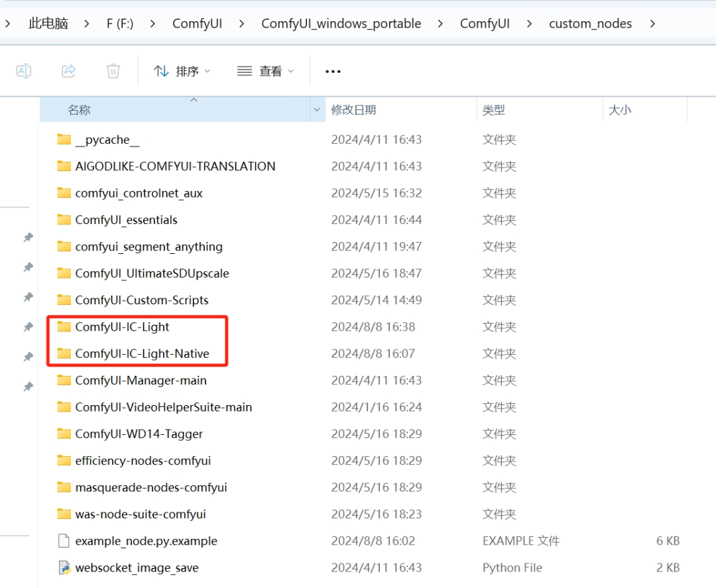Click the example_node.py.example file name

[146, 541]
